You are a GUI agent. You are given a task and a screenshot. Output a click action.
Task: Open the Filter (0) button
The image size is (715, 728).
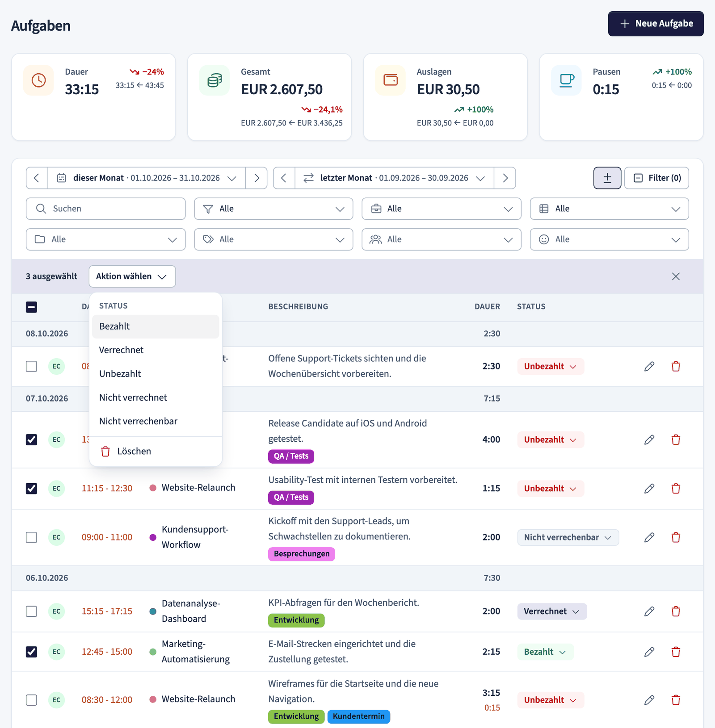click(x=656, y=178)
